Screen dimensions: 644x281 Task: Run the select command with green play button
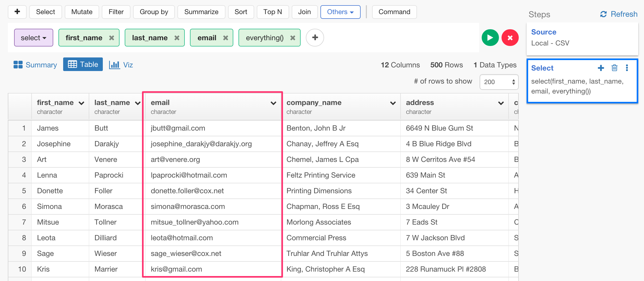click(x=490, y=38)
